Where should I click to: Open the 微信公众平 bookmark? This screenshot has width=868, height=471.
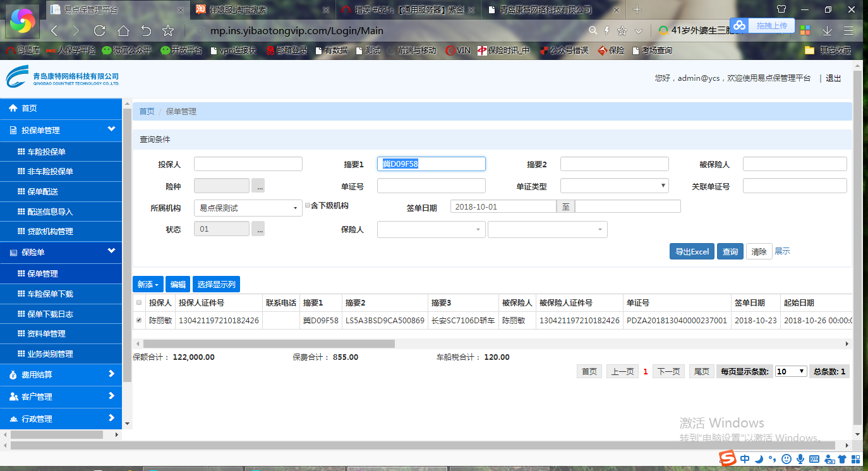[126, 51]
